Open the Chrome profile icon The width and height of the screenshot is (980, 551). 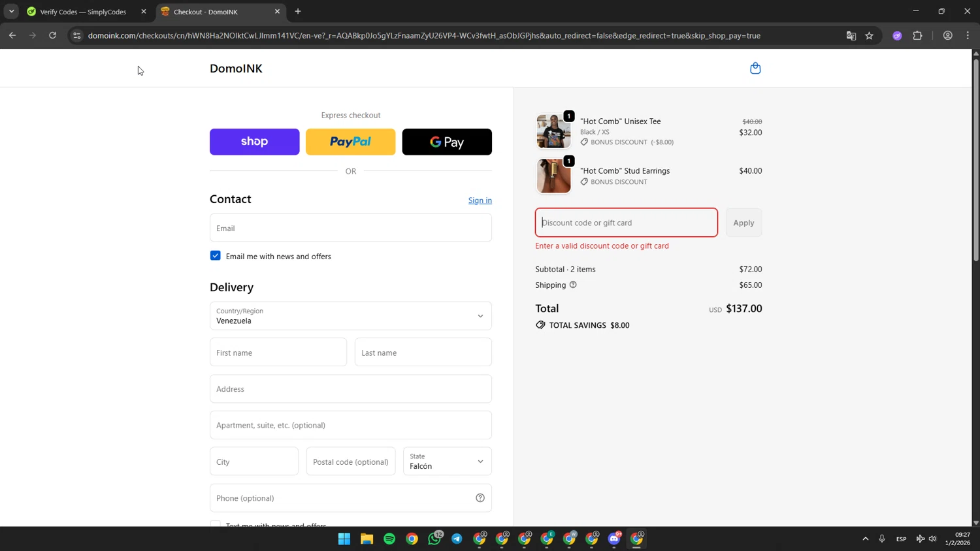pyautogui.click(x=948, y=35)
